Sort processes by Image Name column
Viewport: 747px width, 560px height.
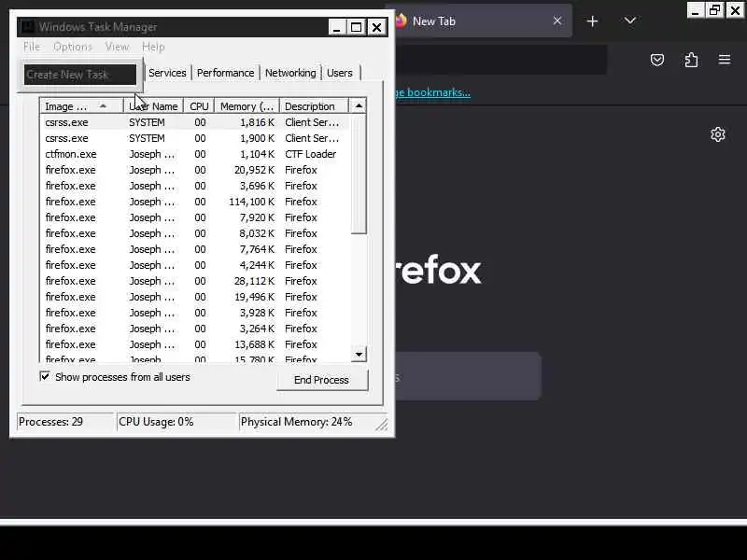[x=81, y=106]
